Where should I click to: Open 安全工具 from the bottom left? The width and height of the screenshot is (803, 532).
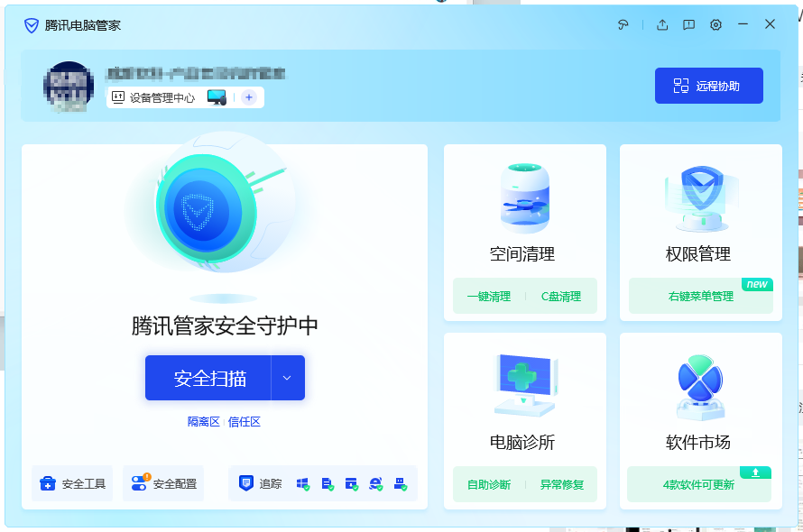tap(71, 484)
